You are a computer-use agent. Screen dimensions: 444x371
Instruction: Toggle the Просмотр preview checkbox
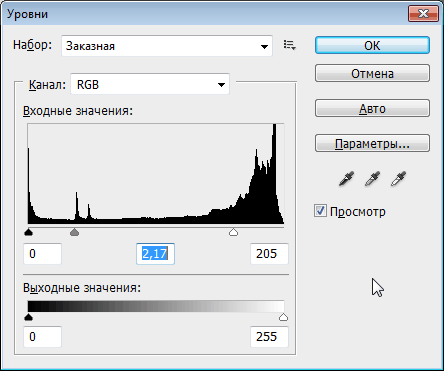pyautogui.click(x=320, y=211)
